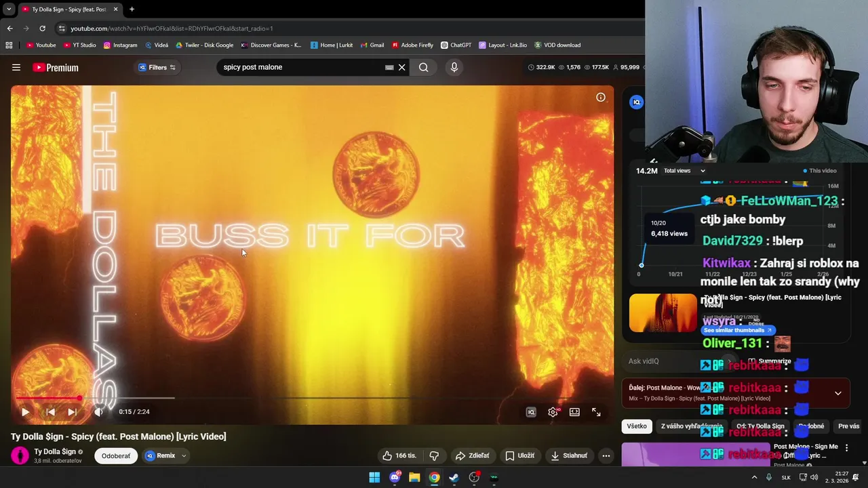Open the apps grid in bookmarks bar
The width and height of the screenshot is (868, 488).
pyautogui.click(x=9, y=45)
